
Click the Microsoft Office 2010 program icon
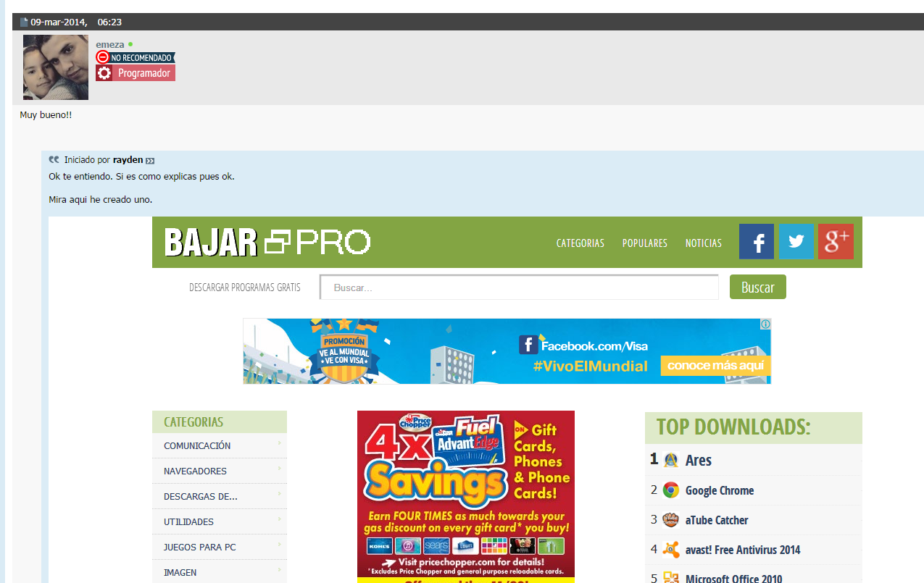pyautogui.click(x=671, y=578)
